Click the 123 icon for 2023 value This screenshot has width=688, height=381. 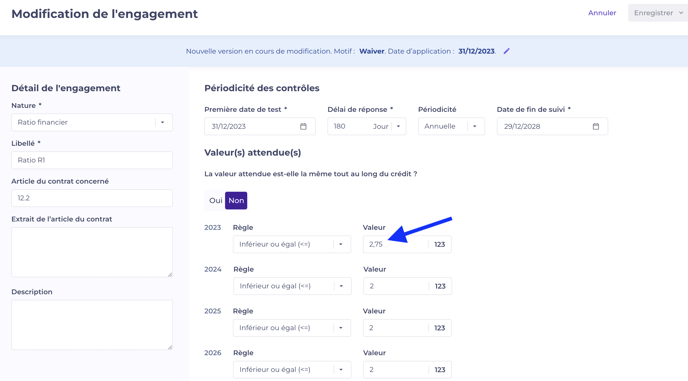[x=440, y=244]
